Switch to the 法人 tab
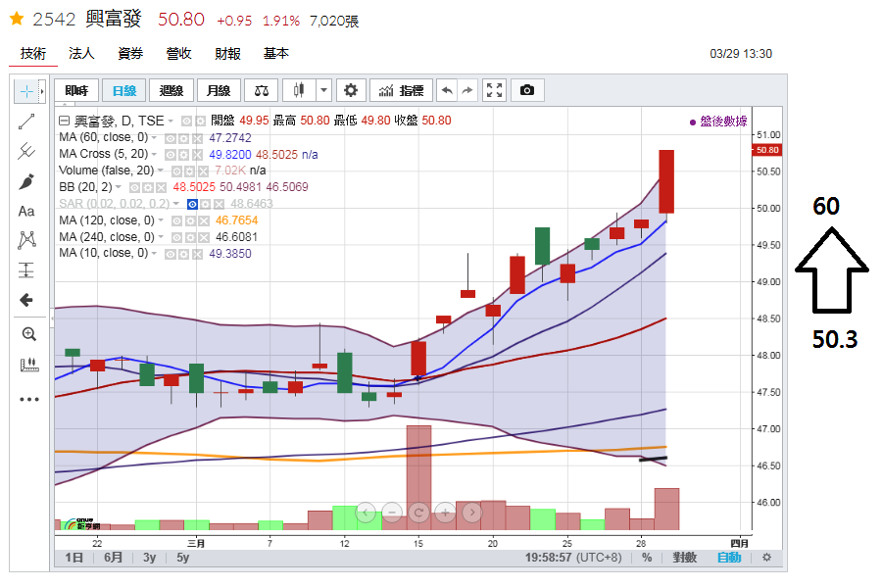Image resolution: width=882 pixels, height=588 pixels. tap(81, 54)
